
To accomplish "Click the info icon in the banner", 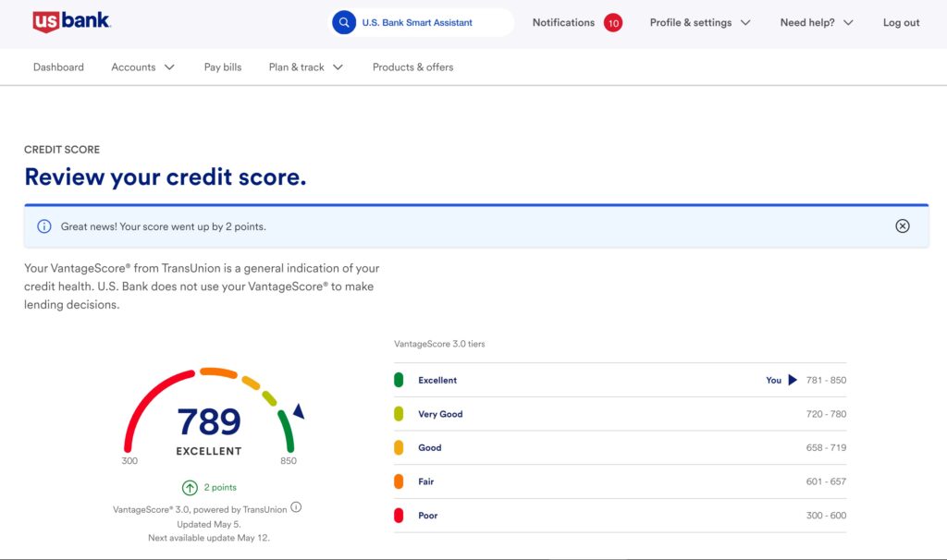I will 43,226.
